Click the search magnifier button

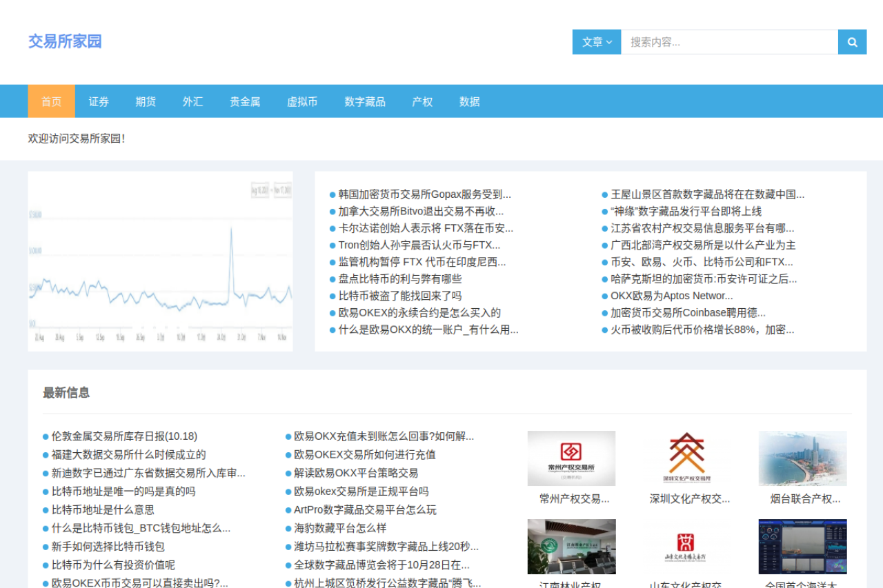tap(852, 42)
